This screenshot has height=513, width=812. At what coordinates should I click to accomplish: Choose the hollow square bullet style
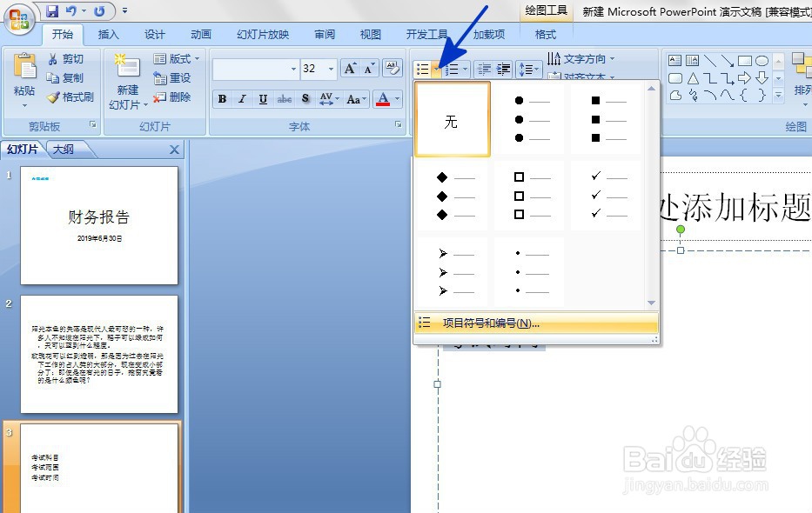coord(529,196)
